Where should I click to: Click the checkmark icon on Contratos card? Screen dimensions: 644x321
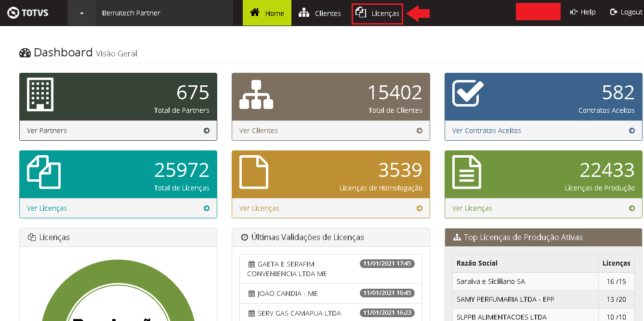click(x=468, y=93)
